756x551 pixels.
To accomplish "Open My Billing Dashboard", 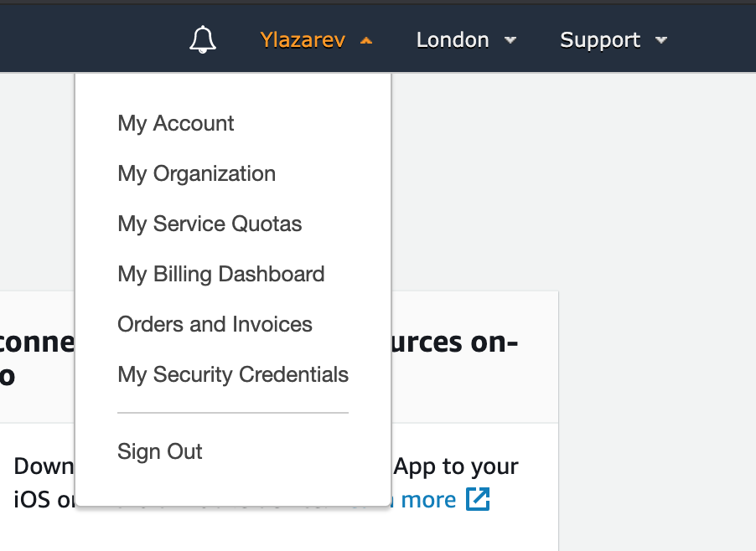I will [x=221, y=274].
